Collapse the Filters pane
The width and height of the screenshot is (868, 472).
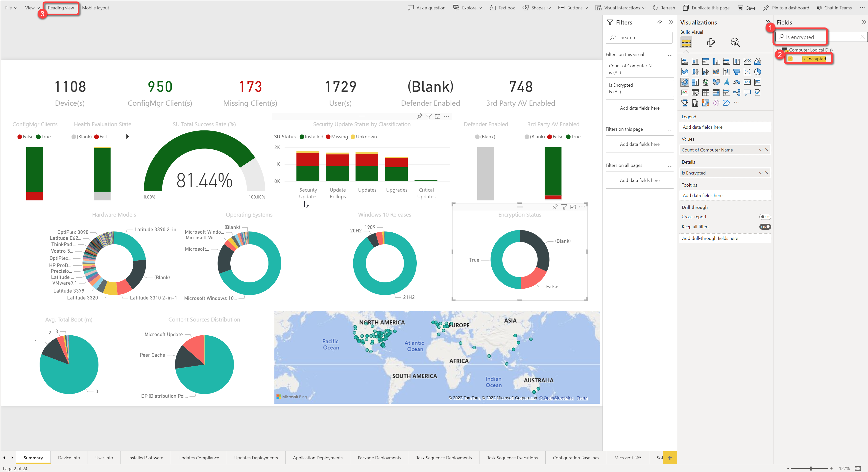(x=671, y=22)
